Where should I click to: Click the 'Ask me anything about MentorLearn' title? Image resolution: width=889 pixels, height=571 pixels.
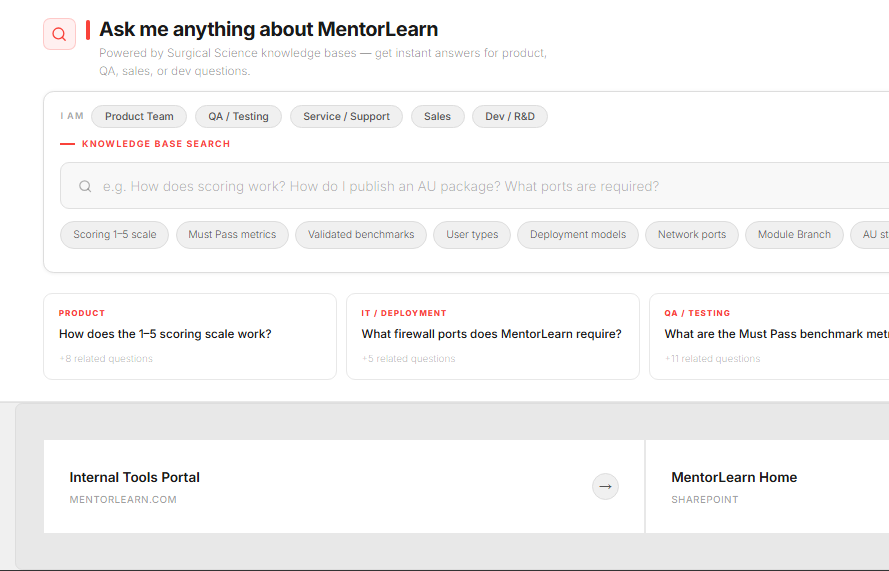pos(269,29)
